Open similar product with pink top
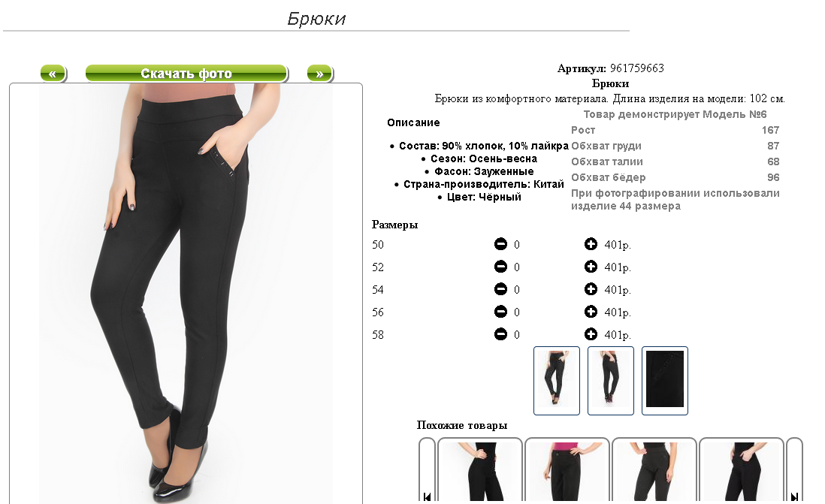825x504 pixels. point(567,470)
